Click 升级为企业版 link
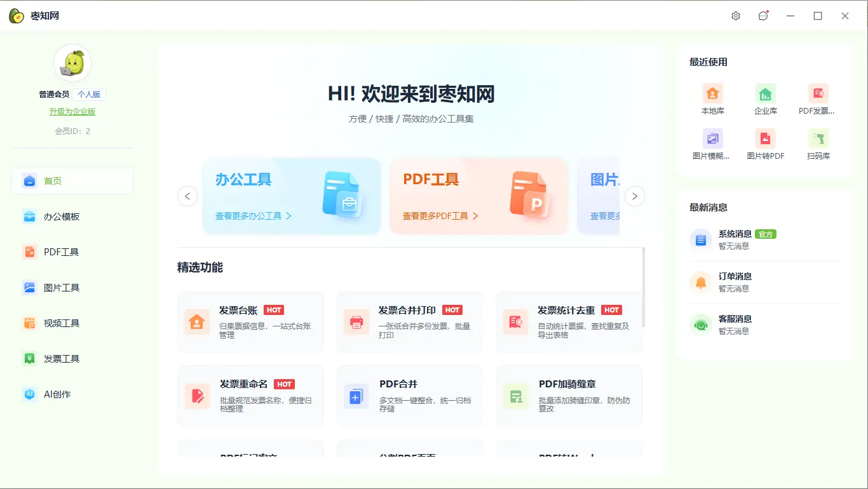 72,112
